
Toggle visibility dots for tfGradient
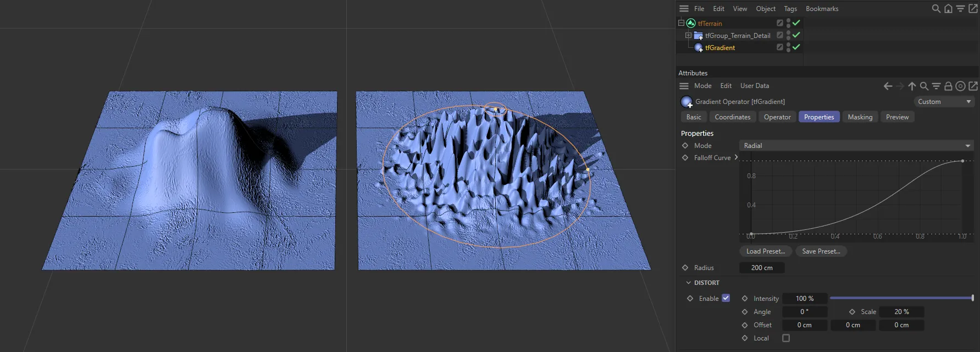point(788,47)
